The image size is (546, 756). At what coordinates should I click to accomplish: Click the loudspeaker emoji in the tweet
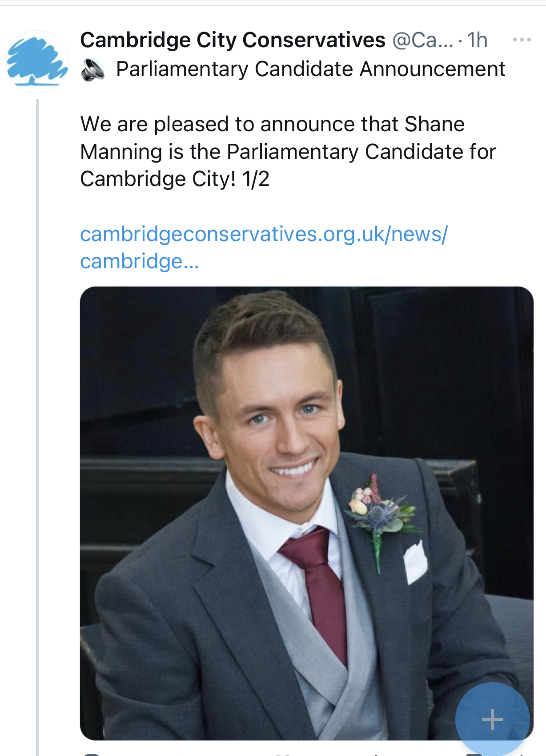pos(93,70)
